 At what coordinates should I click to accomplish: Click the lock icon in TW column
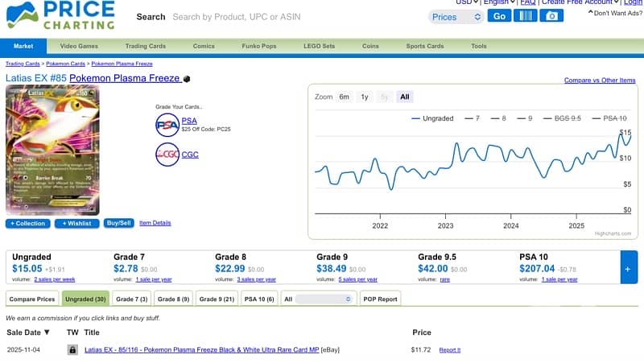[72, 350]
